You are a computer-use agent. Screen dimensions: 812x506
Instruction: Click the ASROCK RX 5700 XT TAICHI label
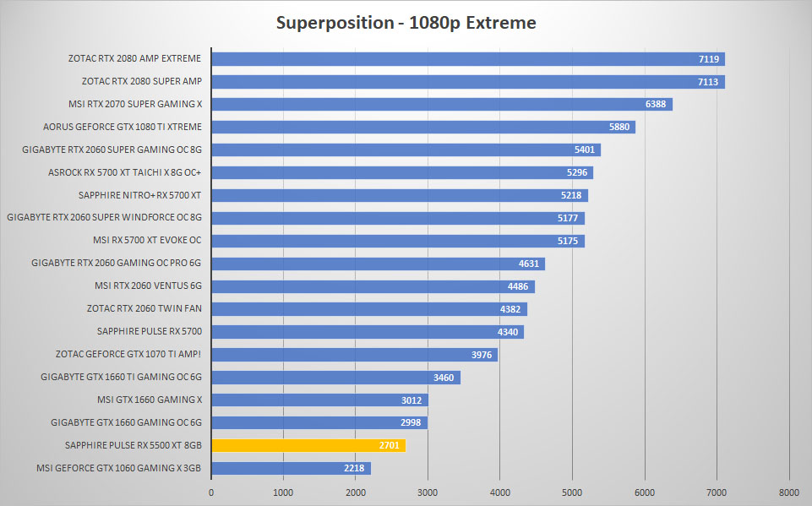click(x=124, y=172)
